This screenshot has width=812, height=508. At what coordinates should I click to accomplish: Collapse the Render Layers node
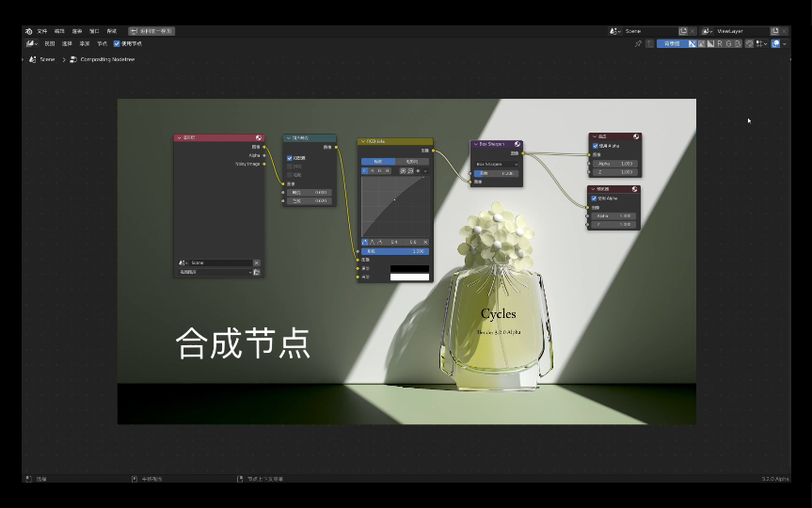179,137
